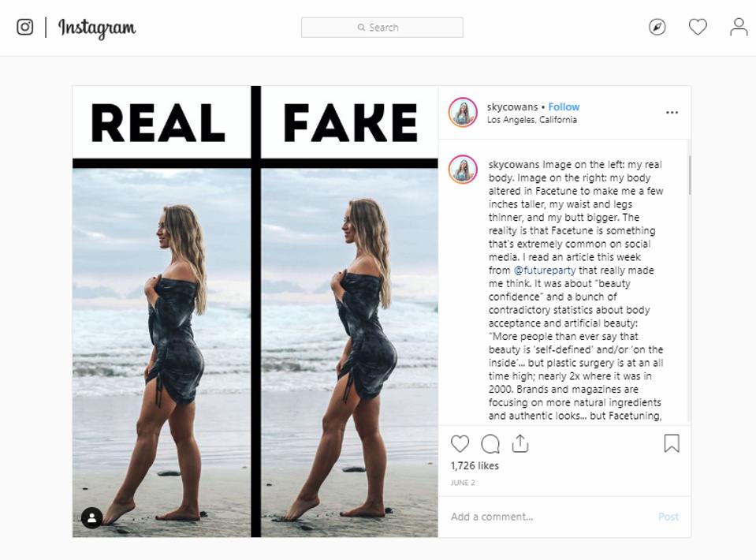
Task: Open activity feed heart icon in header
Action: point(698,27)
